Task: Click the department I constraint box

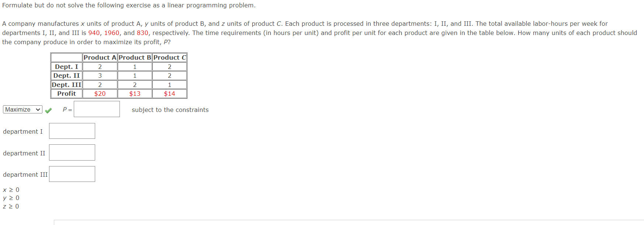Action: click(72, 131)
